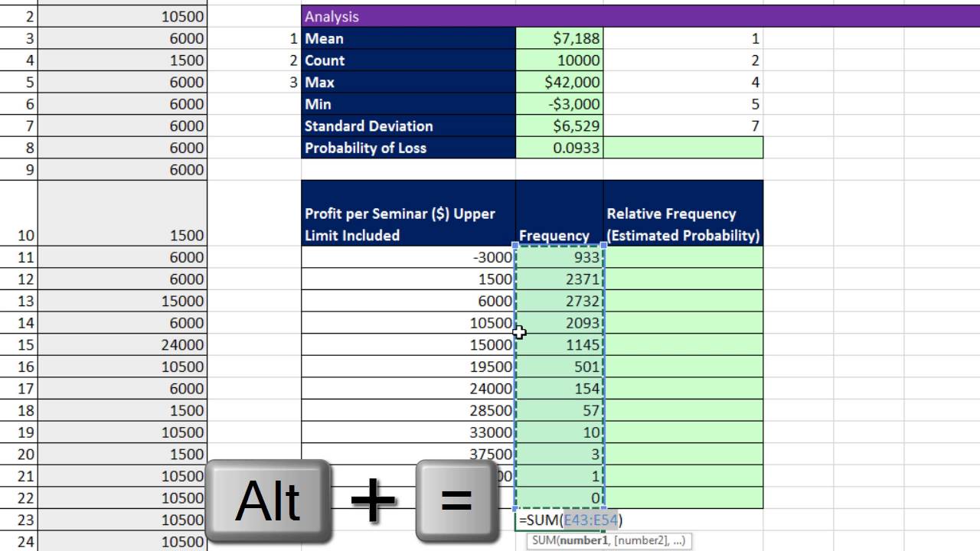Viewport: 980px width, 551px height.
Task: Select frequency cell showing 2732
Action: click(x=560, y=301)
